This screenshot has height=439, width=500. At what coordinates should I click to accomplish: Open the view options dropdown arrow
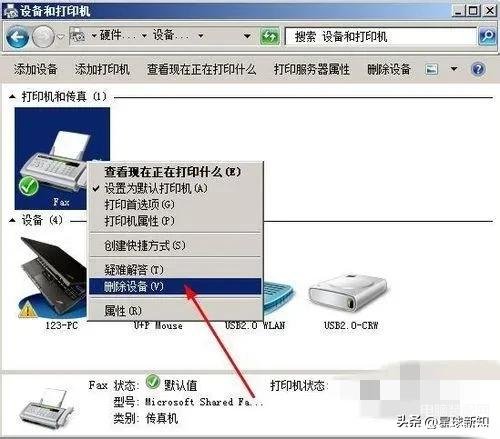pos(454,69)
